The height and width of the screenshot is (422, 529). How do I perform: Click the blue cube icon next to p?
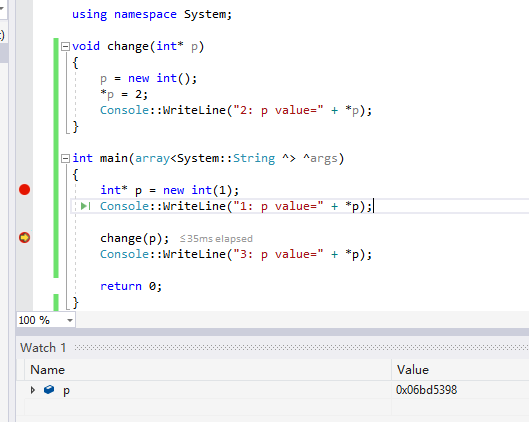(49, 390)
